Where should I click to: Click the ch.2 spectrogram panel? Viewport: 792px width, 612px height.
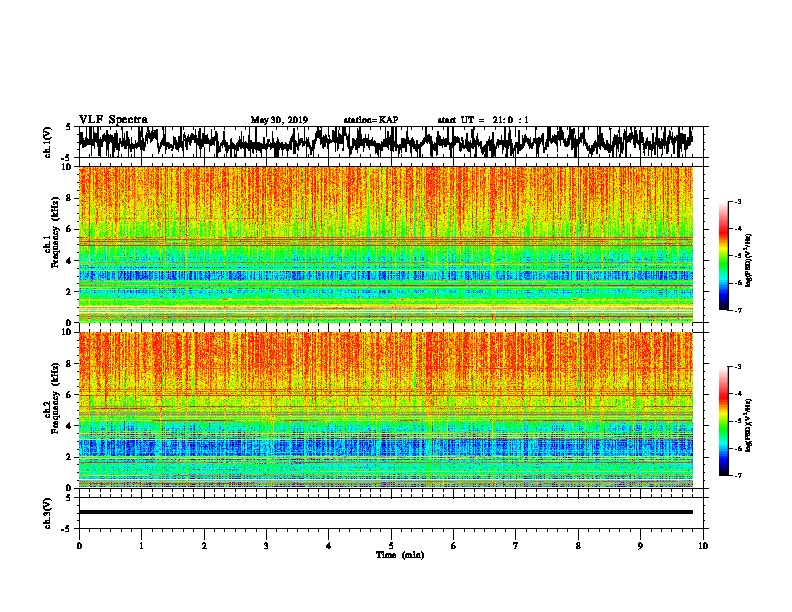click(386, 410)
